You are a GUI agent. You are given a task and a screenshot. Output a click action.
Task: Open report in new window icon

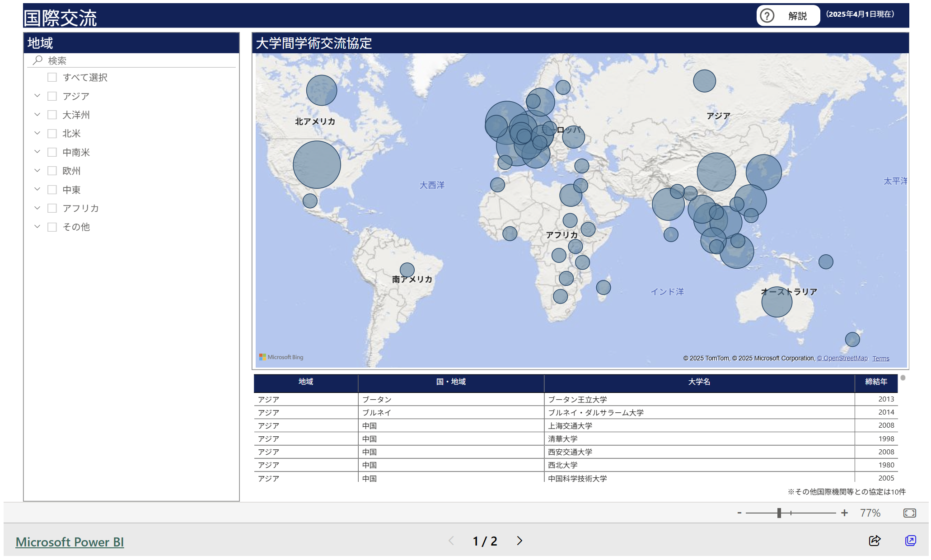point(910,541)
